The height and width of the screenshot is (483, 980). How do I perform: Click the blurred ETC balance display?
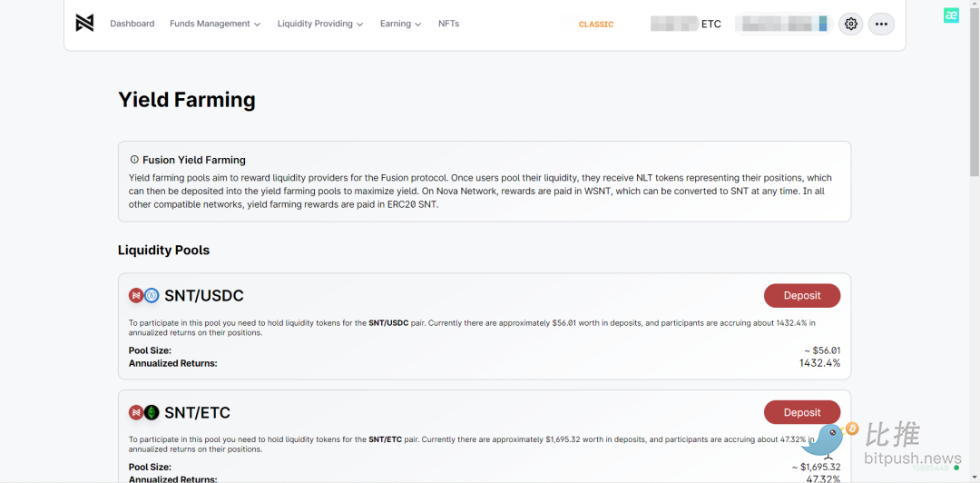coord(686,24)
